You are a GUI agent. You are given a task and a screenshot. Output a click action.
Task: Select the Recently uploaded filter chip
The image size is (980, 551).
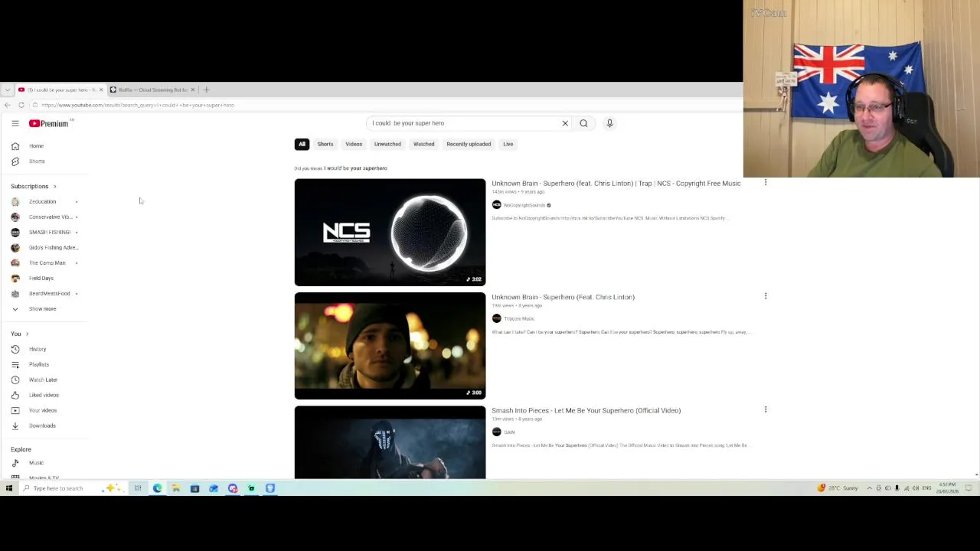click(469, 144)
